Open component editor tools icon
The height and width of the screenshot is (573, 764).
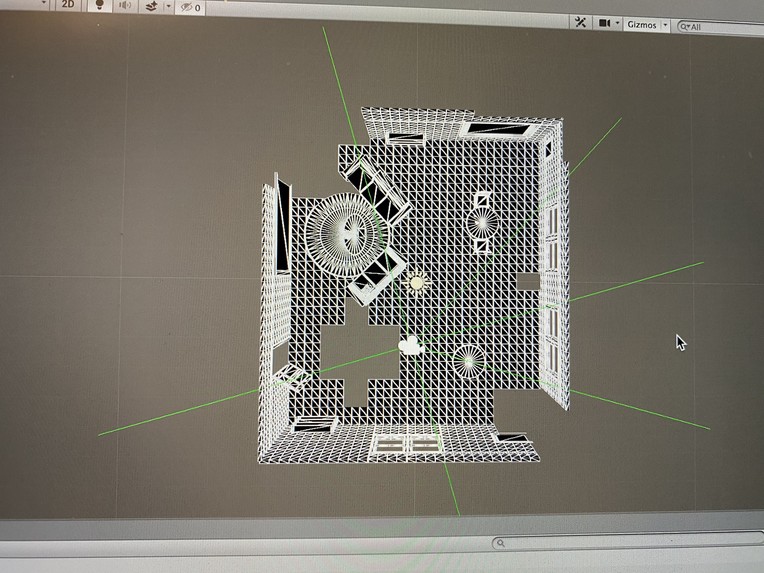580,22
